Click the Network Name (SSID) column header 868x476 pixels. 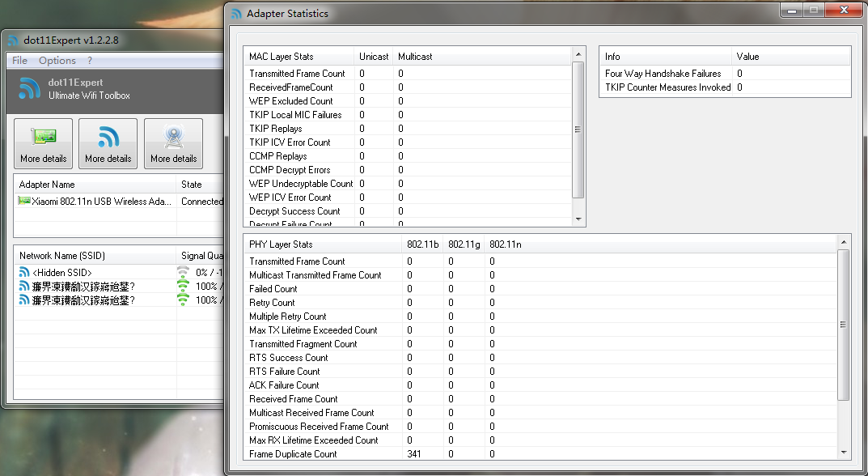click(61, 256)
